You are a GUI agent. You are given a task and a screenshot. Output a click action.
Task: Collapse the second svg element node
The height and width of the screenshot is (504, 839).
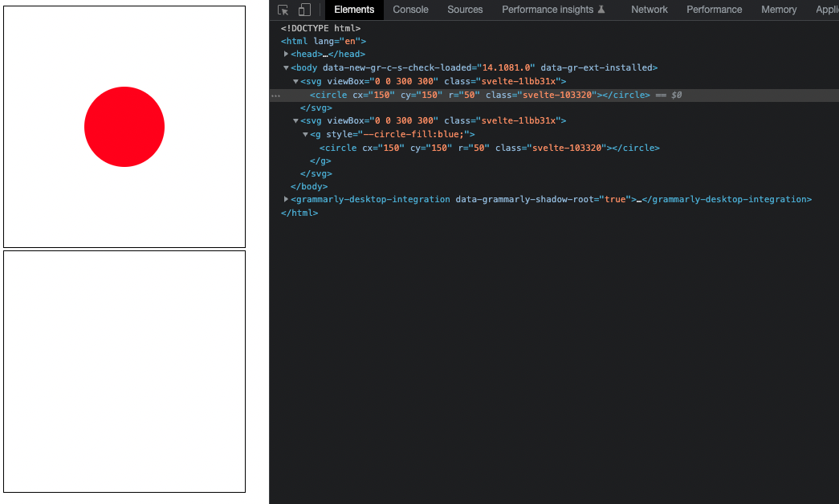[296, 121]
